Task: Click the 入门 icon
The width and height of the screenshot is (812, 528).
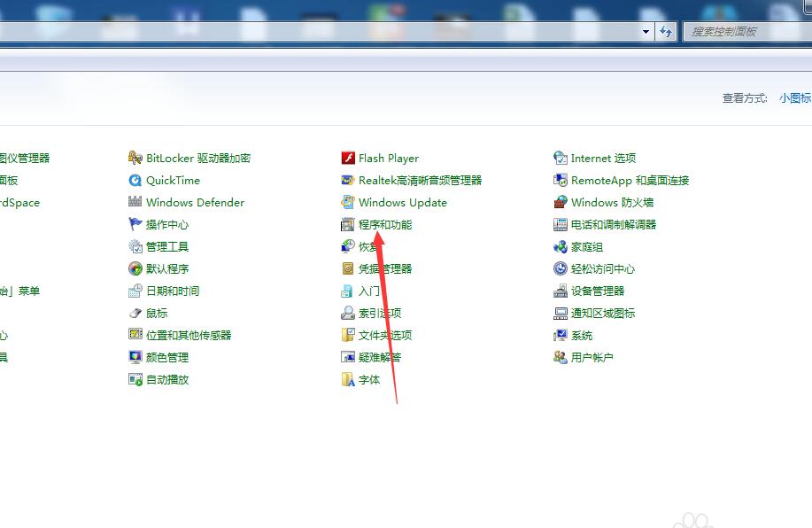Action: [348, 291]
